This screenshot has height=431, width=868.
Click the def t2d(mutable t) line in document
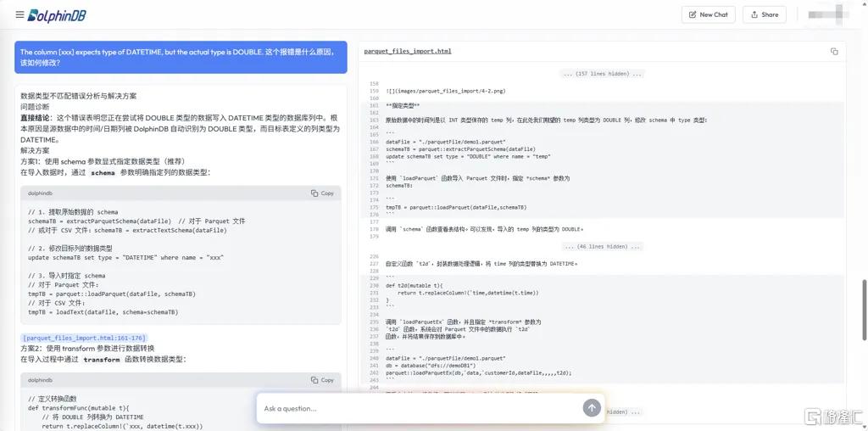(412, 286)
